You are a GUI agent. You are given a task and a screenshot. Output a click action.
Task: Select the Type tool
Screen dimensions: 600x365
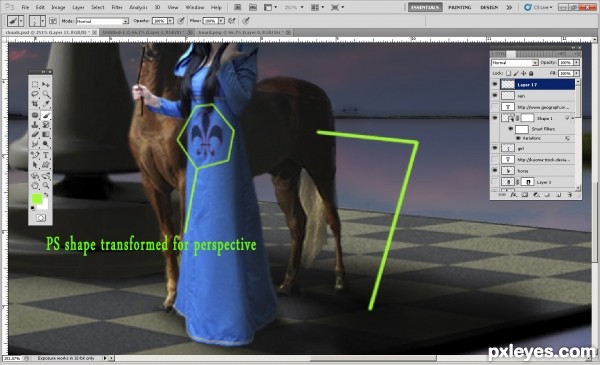[46, 155]
